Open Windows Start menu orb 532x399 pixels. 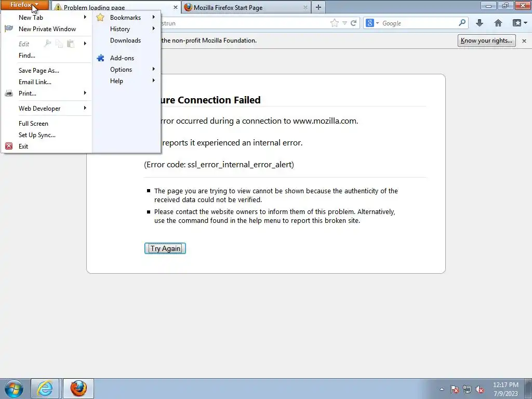click(14, 389)
